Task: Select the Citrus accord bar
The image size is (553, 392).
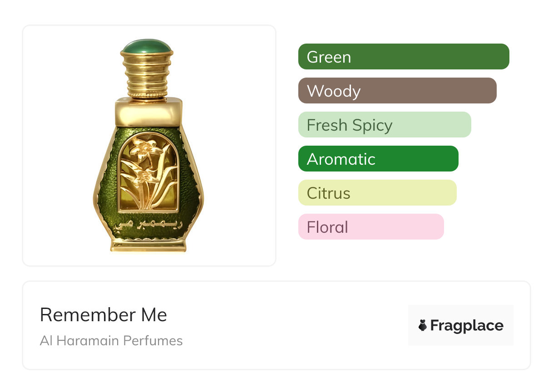Action: click(x=377, y=193)
